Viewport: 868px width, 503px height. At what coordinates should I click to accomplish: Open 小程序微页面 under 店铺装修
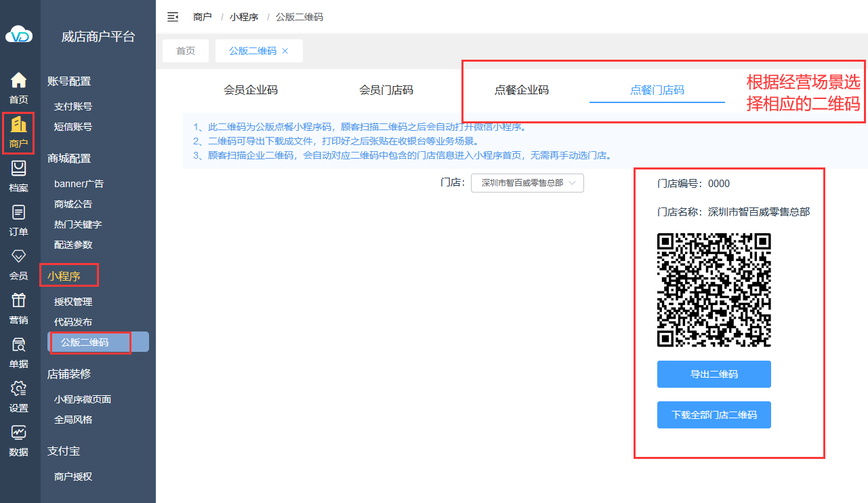[x=83, y=399]
